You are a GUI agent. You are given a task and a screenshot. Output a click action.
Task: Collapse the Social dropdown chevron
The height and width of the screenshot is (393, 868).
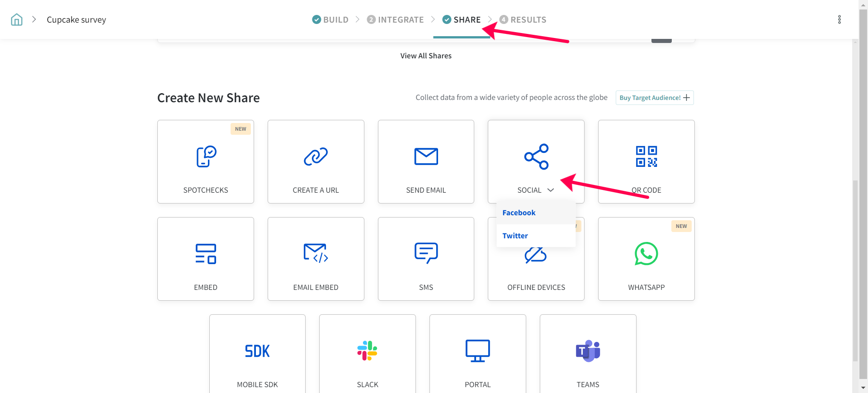point(551,190)
